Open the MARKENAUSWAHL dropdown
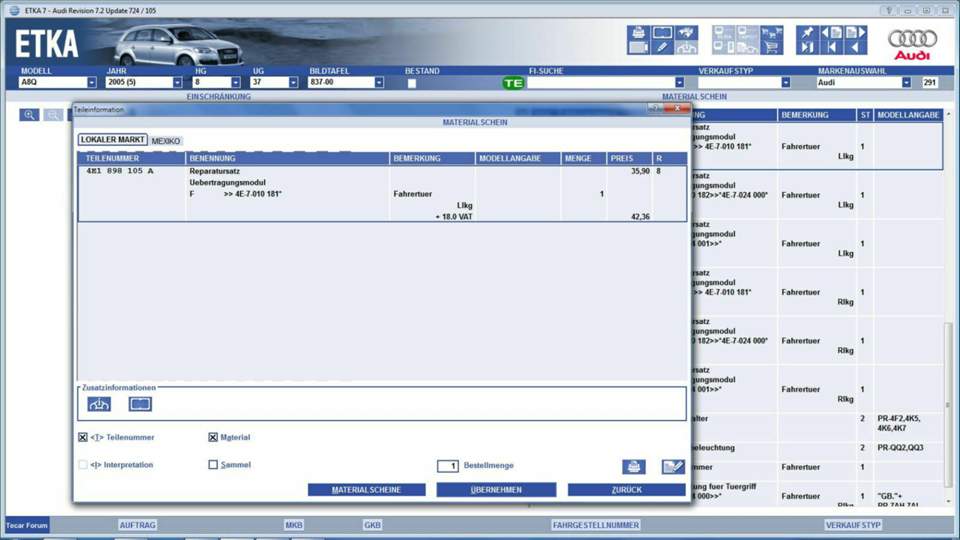Viewport: 960px width, 540px height. (x=906, y=82)
